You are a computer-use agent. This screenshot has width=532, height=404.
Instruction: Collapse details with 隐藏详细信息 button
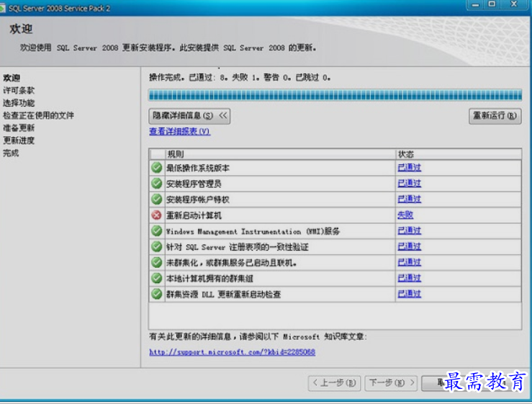point(189,116)
